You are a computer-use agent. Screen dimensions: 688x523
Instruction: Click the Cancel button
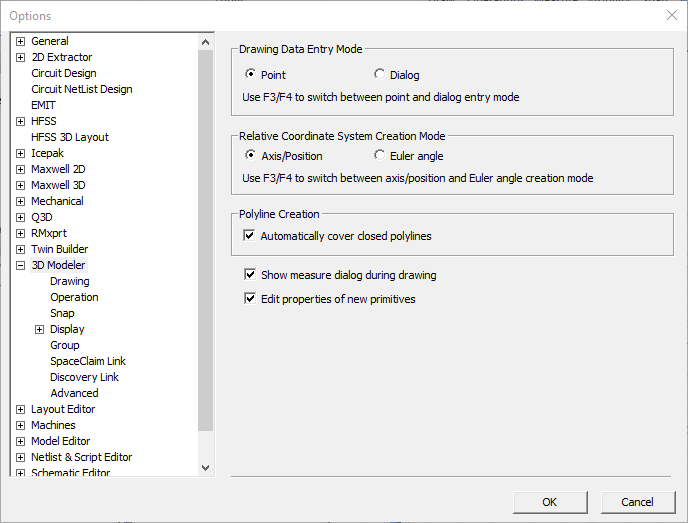[x=637, y=502]
